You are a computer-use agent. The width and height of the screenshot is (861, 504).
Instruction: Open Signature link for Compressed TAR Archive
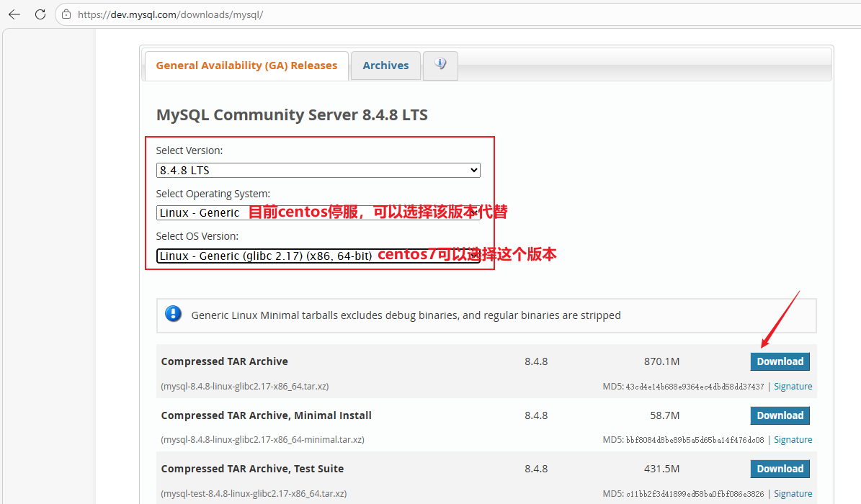793,387
